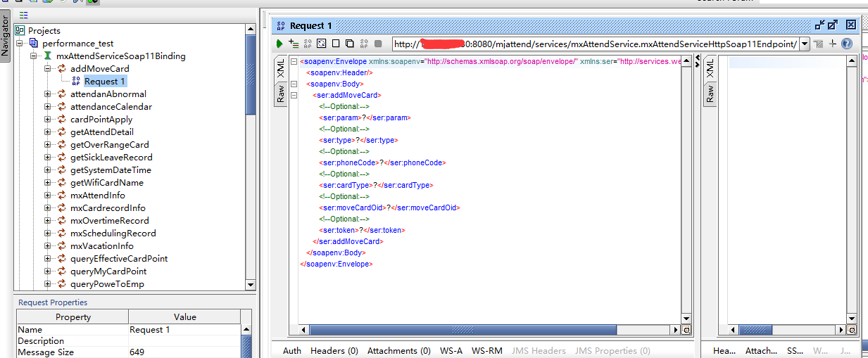
Task: Click the Projects root icon
Action: click(20, 30)
